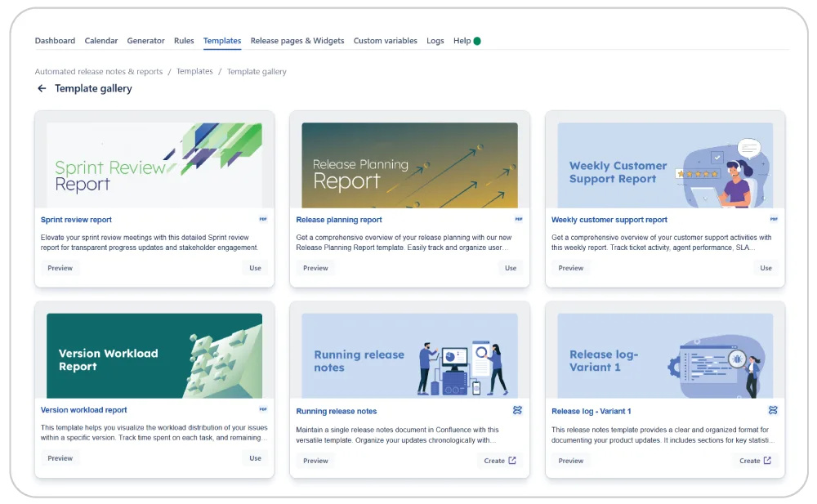Go to the Custom variables tab
This screenshot has height=504, width=817.
[385, 41]
